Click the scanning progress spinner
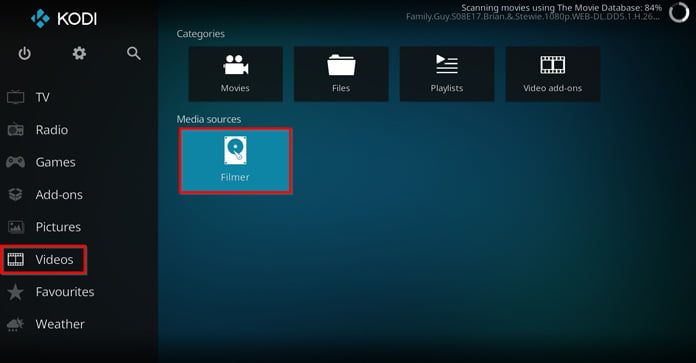This screenshot has height=363, width=696. (x=679, y=12)
